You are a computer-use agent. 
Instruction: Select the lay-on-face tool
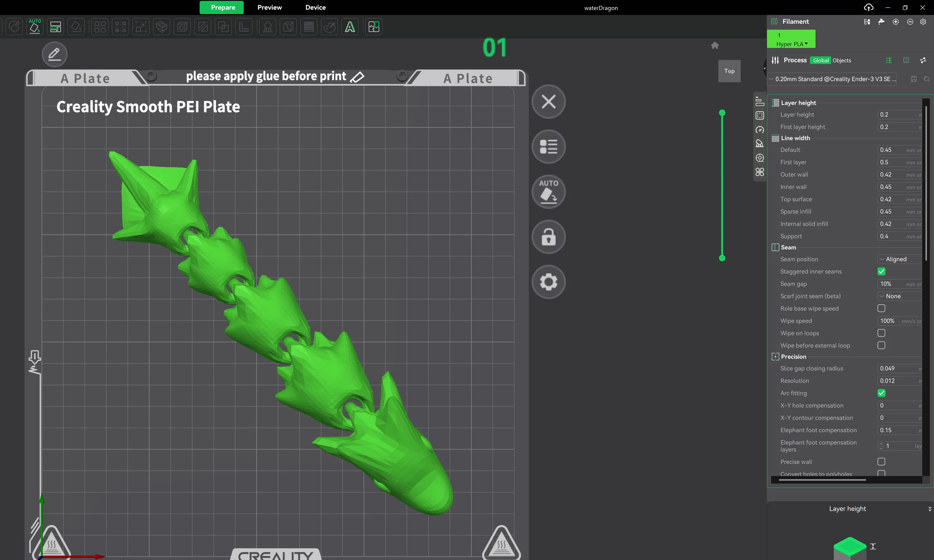(x=76, y=26)
